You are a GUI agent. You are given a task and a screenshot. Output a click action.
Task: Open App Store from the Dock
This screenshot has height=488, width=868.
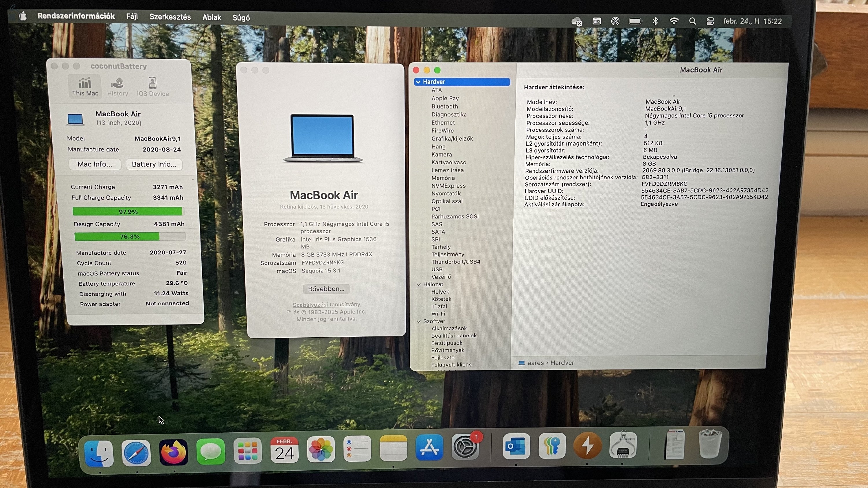click(429, 448)
